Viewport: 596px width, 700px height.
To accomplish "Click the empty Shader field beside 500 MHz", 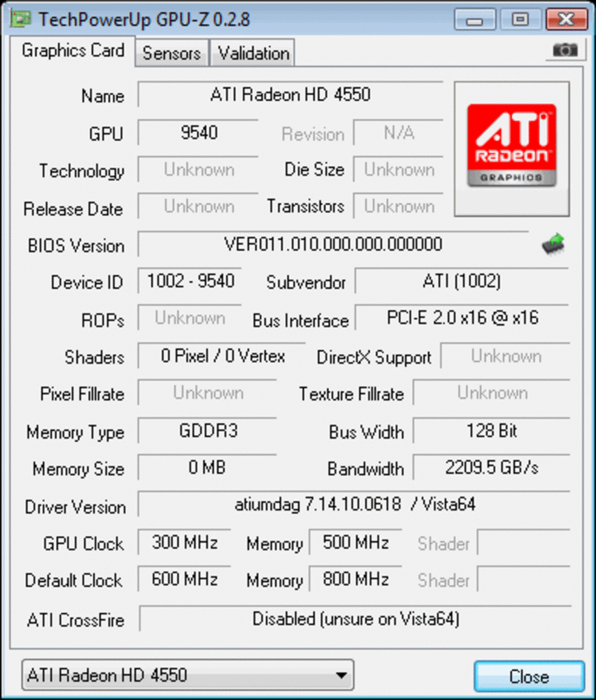I will point(524,542).
